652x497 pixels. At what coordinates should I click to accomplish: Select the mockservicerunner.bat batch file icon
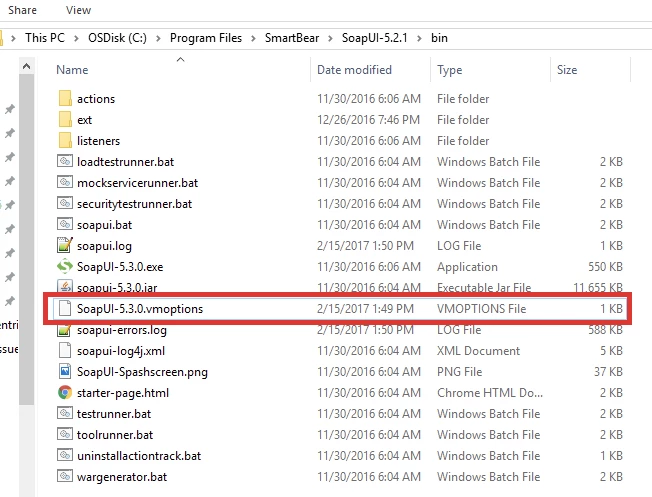65,182
